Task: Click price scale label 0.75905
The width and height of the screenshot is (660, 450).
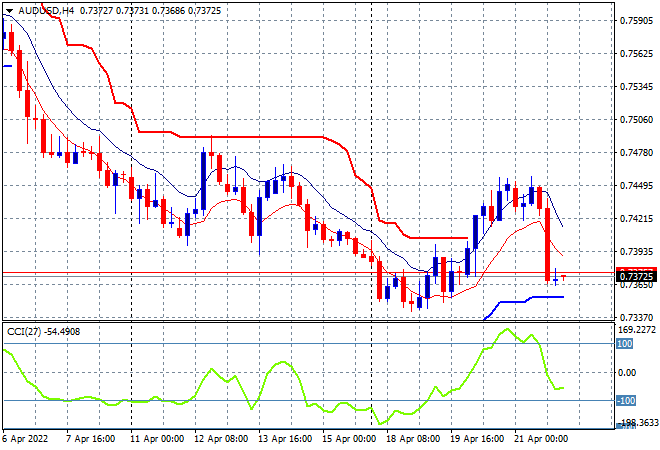Action: (x=636, y=21)
